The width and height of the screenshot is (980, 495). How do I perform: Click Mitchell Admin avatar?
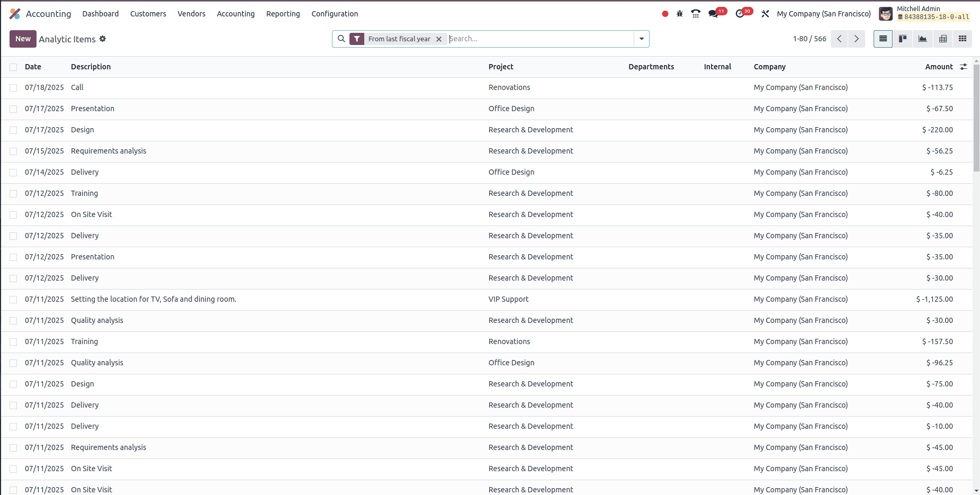click(886, 14)
